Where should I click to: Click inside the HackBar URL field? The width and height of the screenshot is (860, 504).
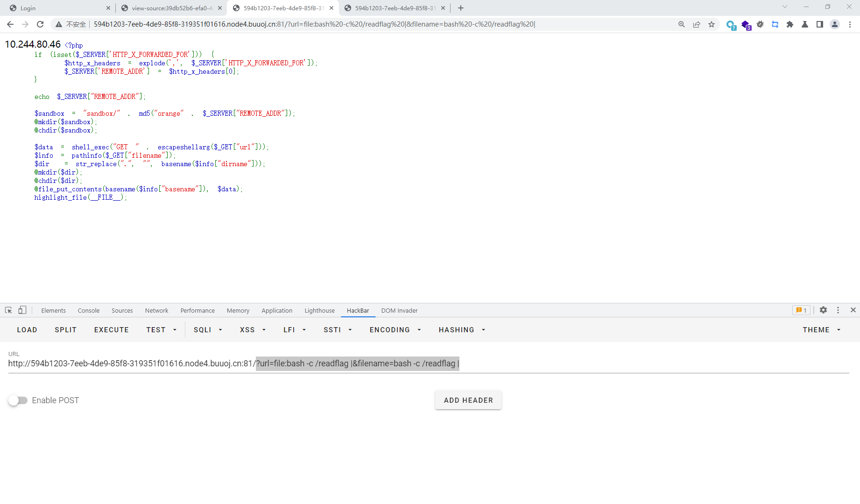coord(429,364)
